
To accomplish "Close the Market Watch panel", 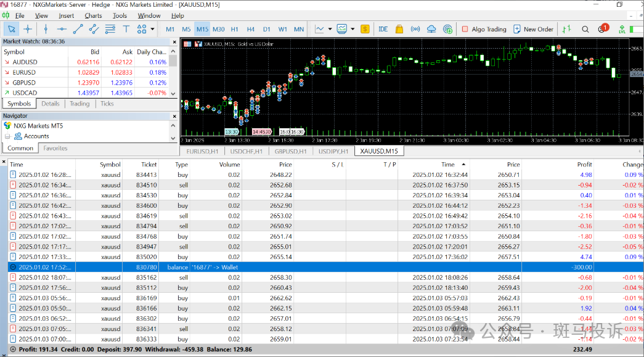I will tap(174, 42).
